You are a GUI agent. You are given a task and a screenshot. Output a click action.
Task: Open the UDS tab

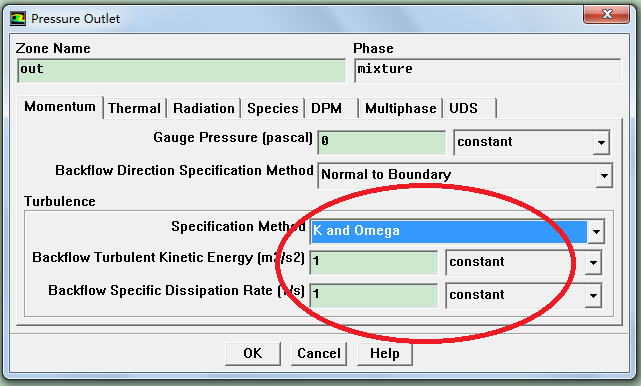click(469, 108)
